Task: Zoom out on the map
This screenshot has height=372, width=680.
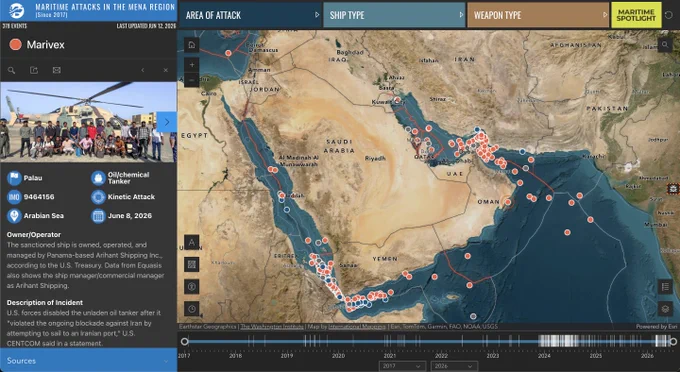Action: tap(192, 80)
